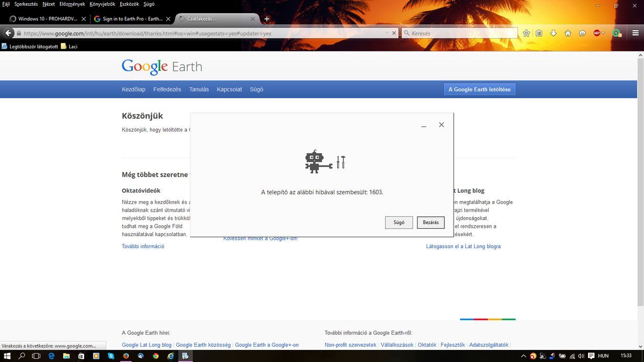Viewport: 644px width, 362px height.
Task: Open the Firefox Hello chat smiley icon
Action: (582, 33)
